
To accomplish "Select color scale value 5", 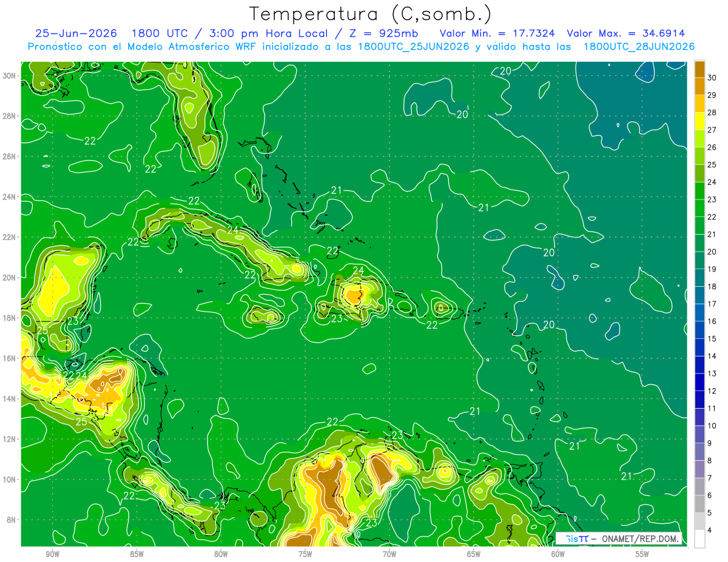I will [710, 513].
